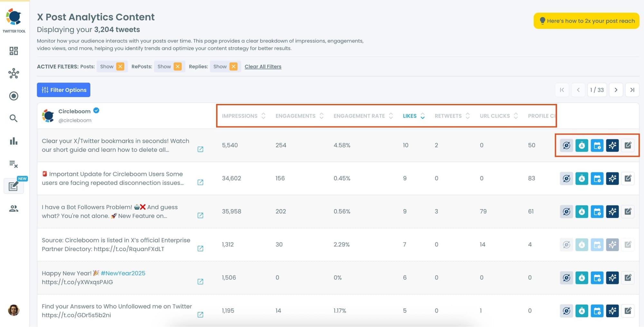Select the compose tool marked NEW

(x=14, y=186)
